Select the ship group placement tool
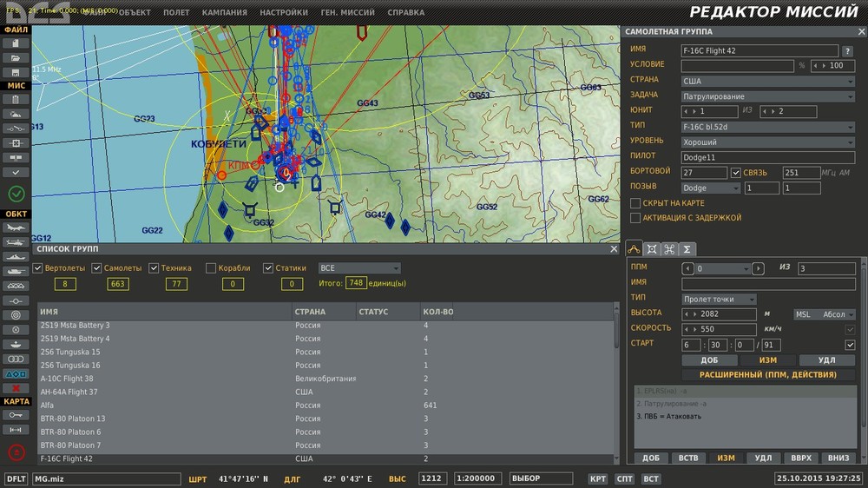This screenshot has width=868, height=488. coord(16,257)
